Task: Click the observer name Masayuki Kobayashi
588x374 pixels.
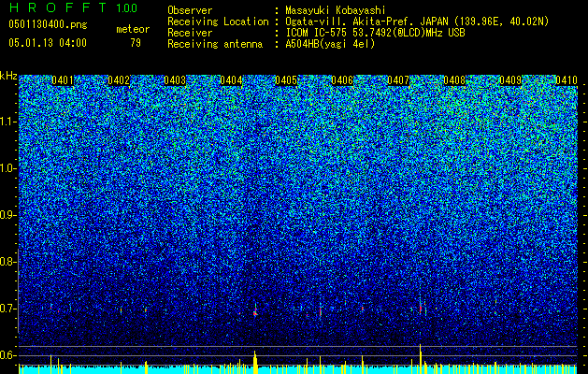Action: [336, 10]
